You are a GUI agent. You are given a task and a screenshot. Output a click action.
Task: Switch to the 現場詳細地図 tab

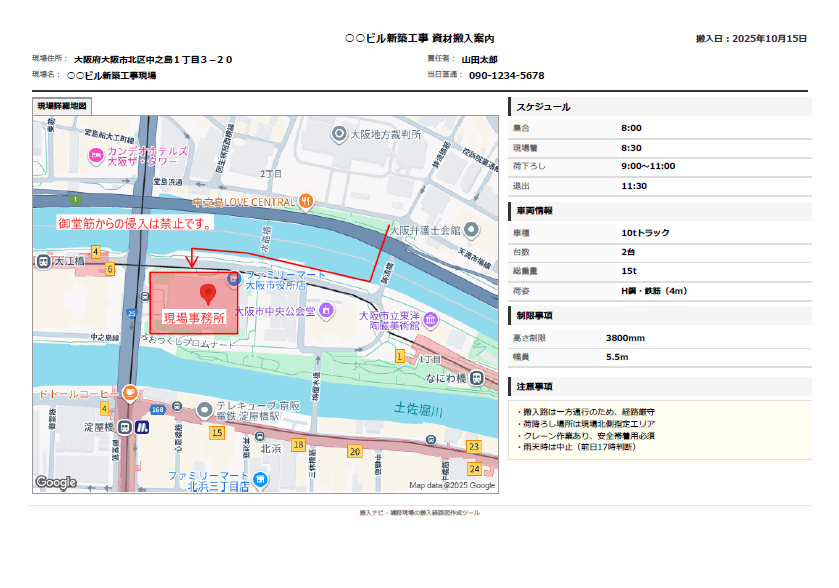point(63,106)
